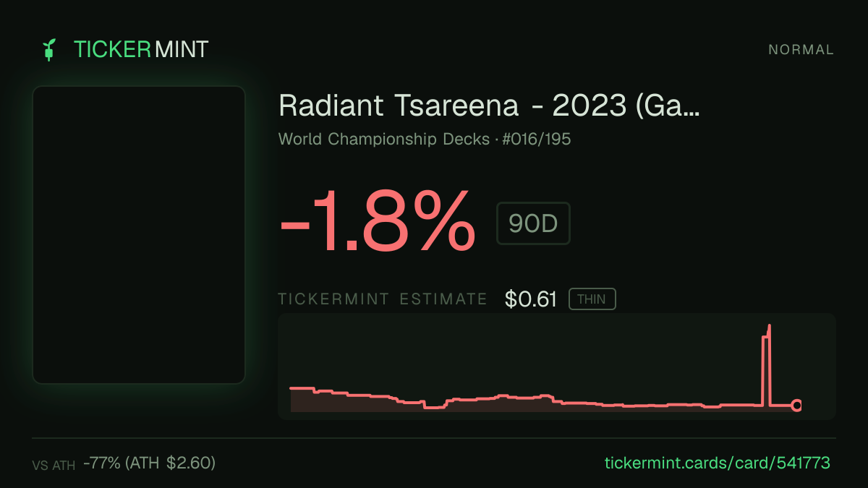Image resolution: width=868 pixels, height=488 pixels.
Task: Click the early left portion of chart line
Action: pos(302,389)
